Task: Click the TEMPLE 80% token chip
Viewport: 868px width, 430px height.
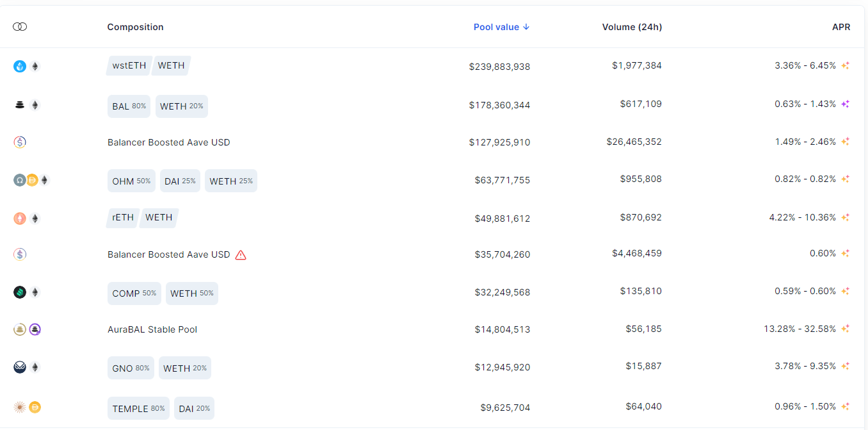Action: [x=138, y=408]
